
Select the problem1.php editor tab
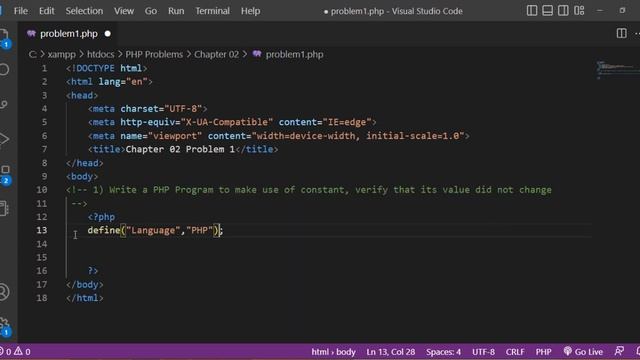[x=68, y=34]
